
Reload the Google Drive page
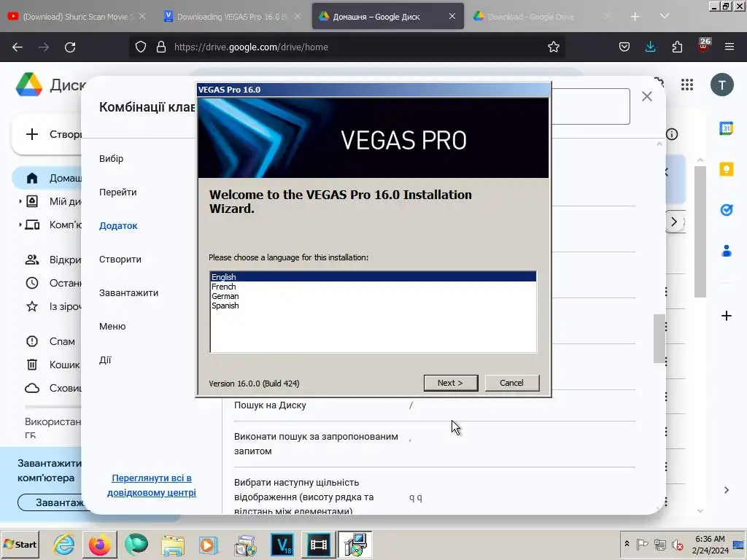point(70,47)
